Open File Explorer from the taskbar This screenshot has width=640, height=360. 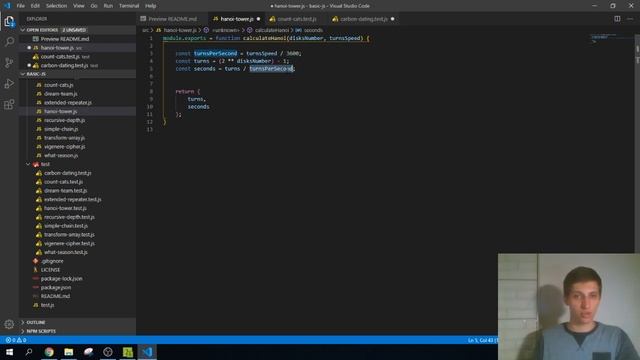(x=69, y=352)
